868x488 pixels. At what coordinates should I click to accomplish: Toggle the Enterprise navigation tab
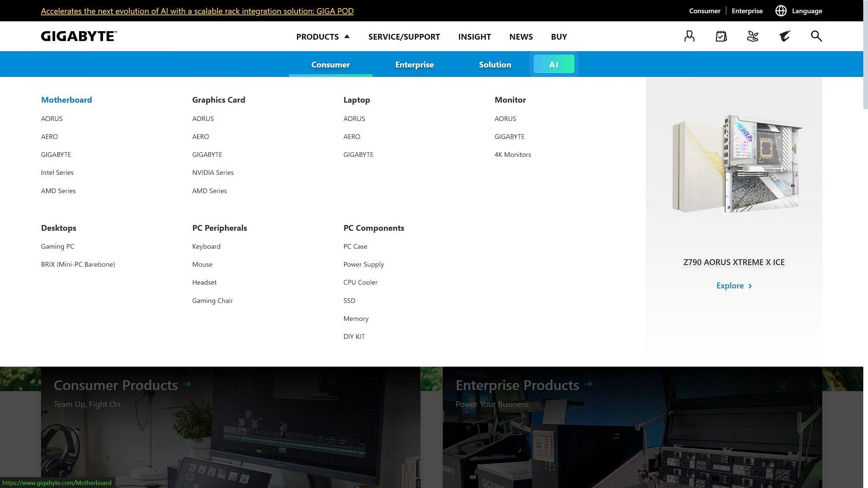pos(414,64)
